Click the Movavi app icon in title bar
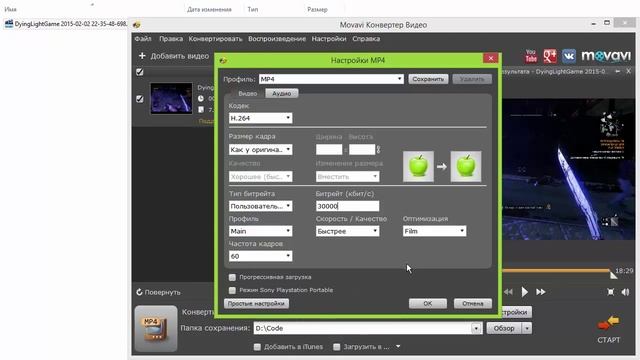 [x=137, y=25]
